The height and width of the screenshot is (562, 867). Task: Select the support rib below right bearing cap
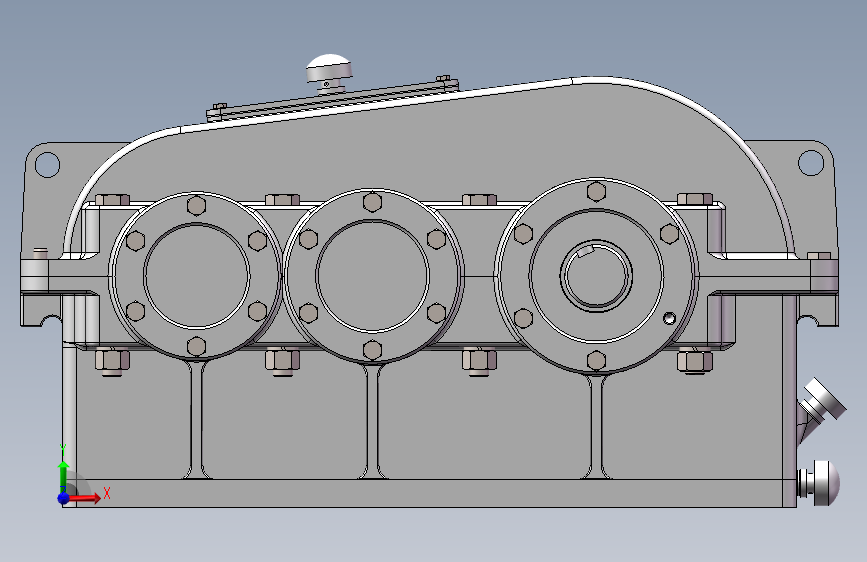596,426
